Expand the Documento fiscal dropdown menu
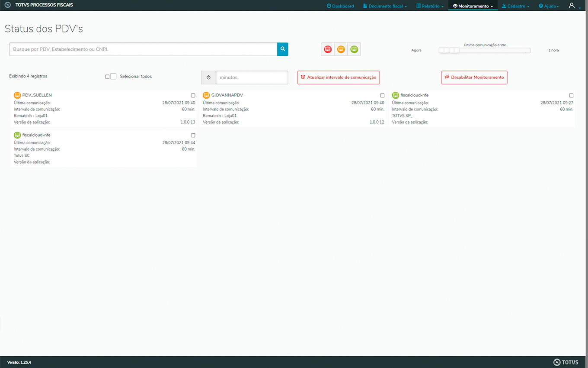This screenshot has width=588, height=368. [x=385, y=6]
